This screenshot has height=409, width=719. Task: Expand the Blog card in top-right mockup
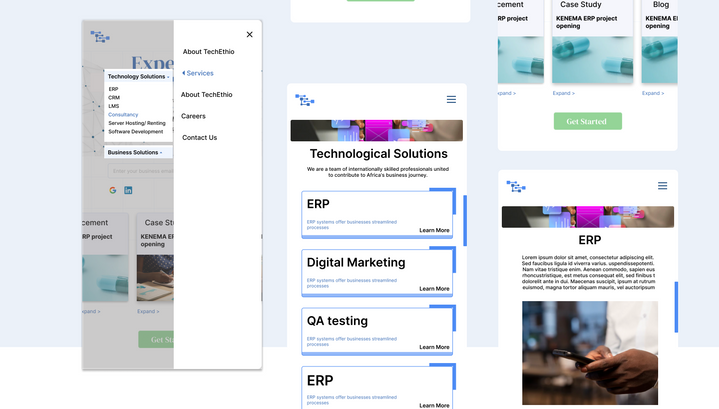point(653,93)
